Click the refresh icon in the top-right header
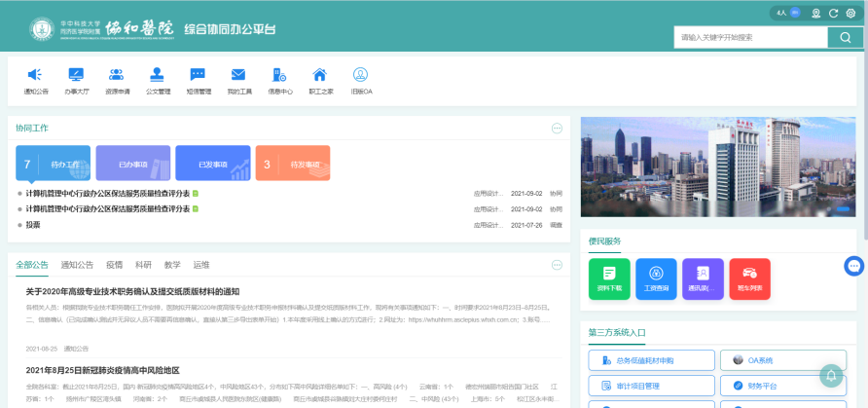The width and height of the screenshot is (868, 408). click(832, 14)
